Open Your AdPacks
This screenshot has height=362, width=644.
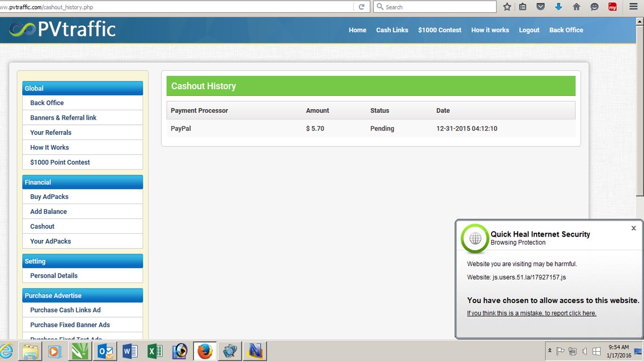coord(83,241)
